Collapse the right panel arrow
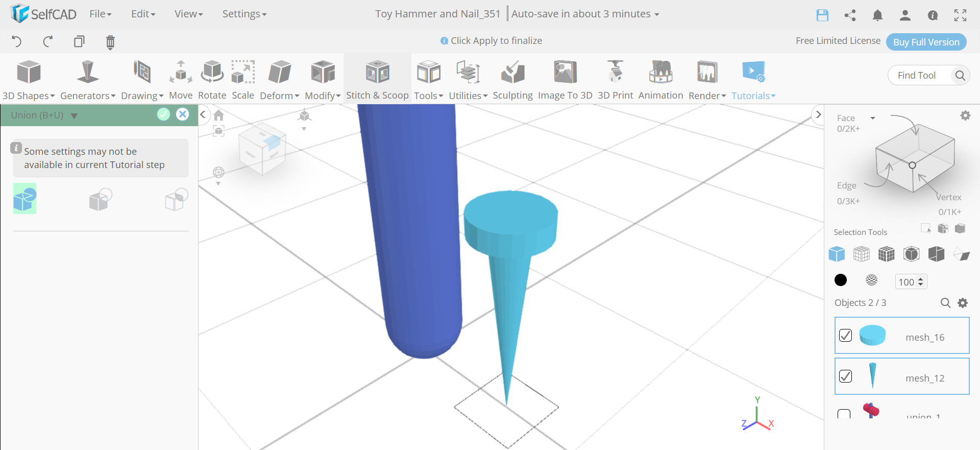This screenshot has height=450, width=980. click(x=818, y=114)
